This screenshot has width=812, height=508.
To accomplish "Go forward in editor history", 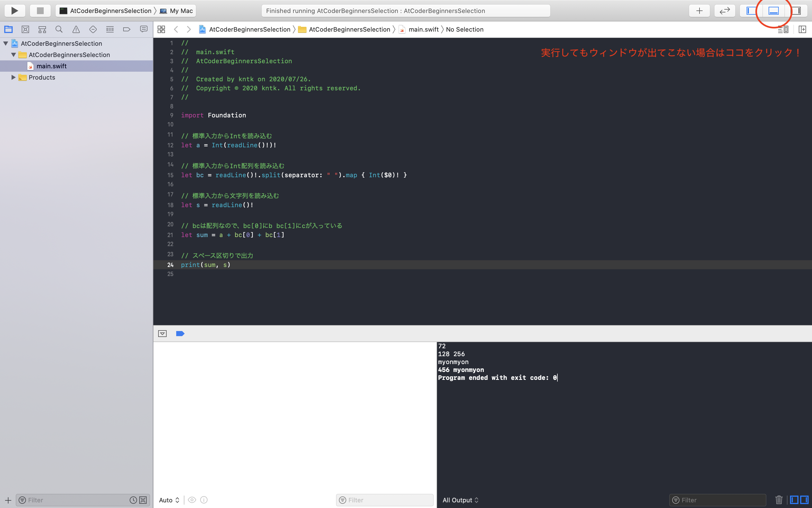I will pos(189,30).
